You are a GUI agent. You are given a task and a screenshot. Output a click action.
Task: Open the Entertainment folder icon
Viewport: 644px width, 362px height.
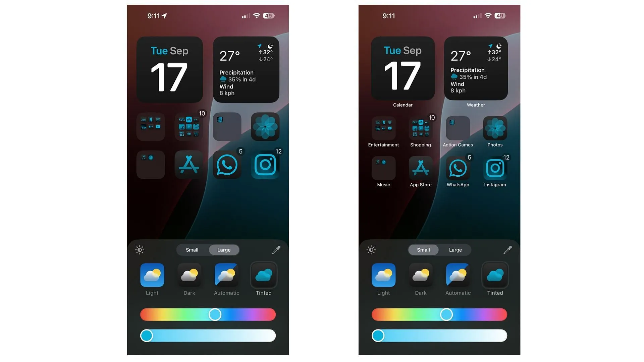pyautogui.click(x=383, y=128)
